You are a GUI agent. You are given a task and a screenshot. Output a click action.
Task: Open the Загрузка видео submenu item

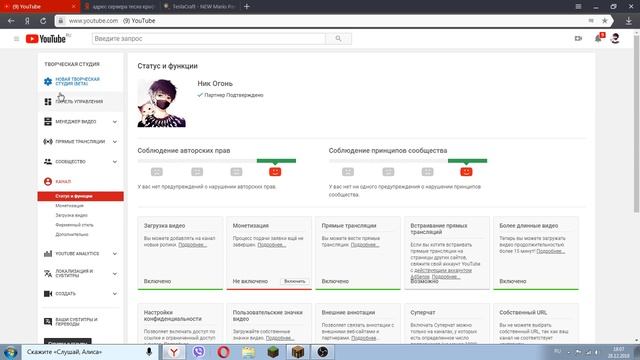coord(71,215)
